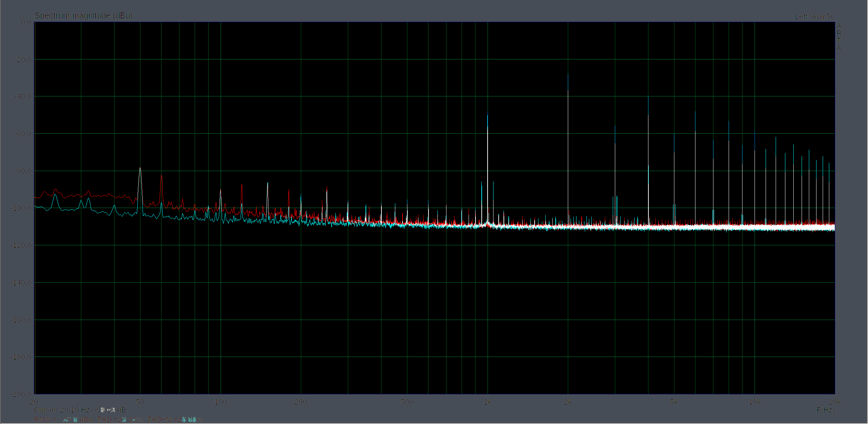The width and height of the screenshot is (868, 424).
Task: Click the 'Spectrum magnitude (dBu)' title
Action: pyautogui.click(x=84, y=16)
